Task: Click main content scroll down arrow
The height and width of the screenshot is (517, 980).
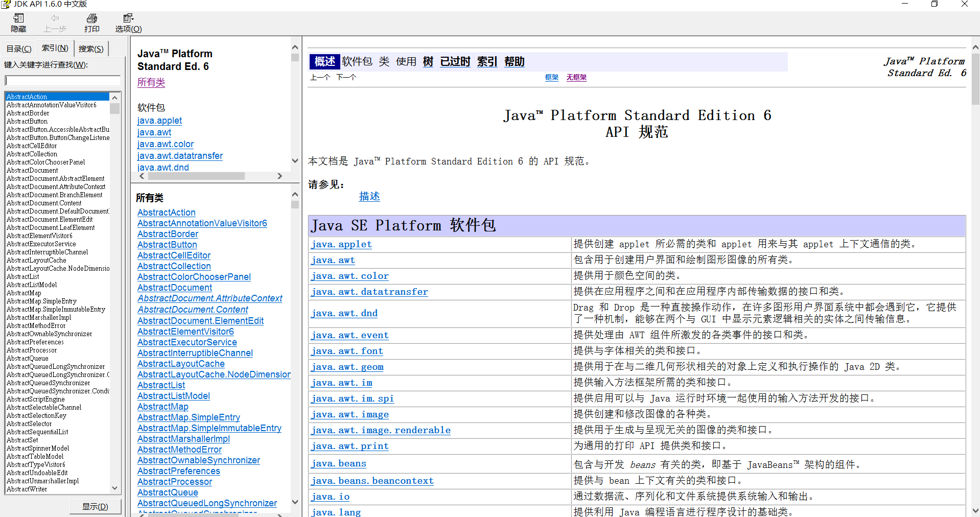Action: tap(975, 510)
